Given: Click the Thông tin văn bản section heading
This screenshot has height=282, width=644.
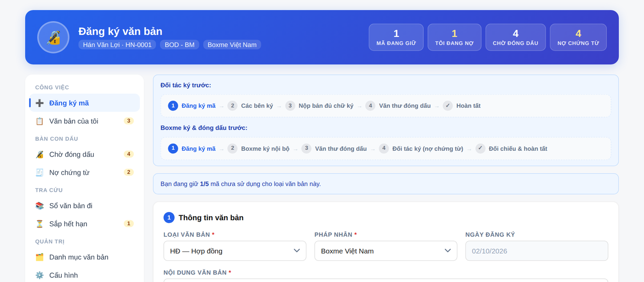Looking at the screenshot, I should (211, 217).
